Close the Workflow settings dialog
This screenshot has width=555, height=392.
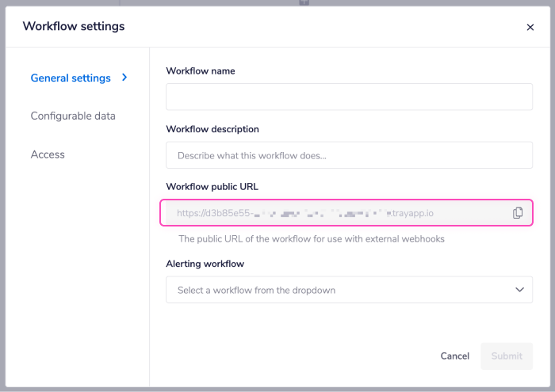[x=530, y=27]
